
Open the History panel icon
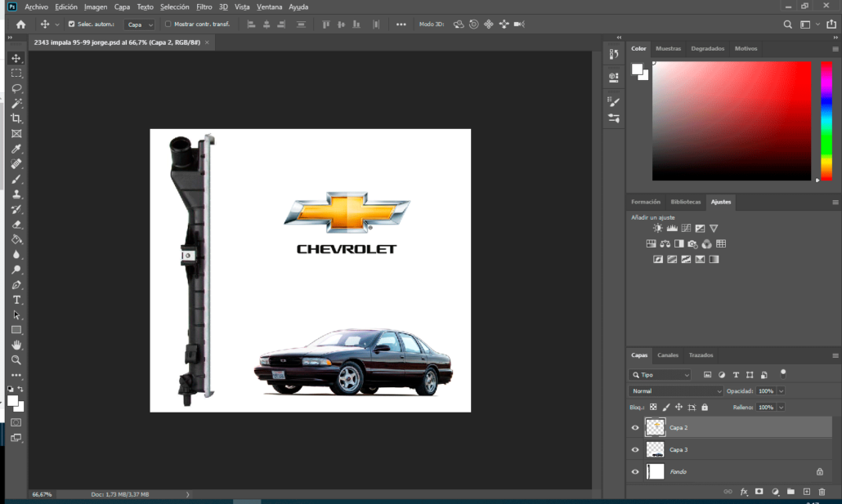click(614, 54)
